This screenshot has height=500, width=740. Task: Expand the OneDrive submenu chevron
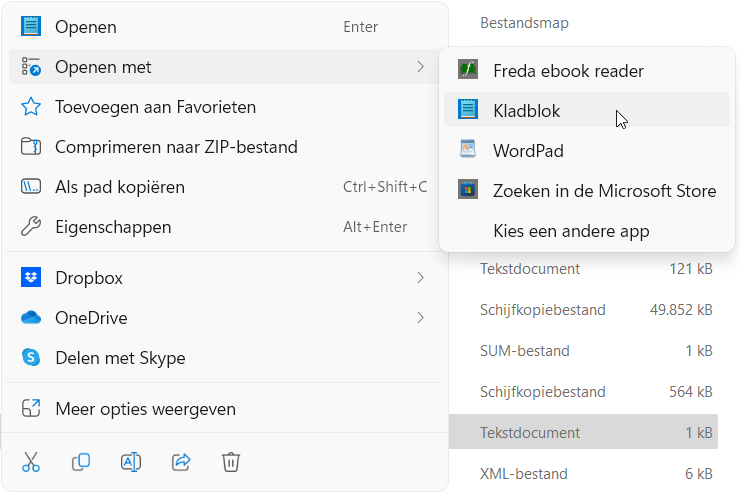[420, 318]
